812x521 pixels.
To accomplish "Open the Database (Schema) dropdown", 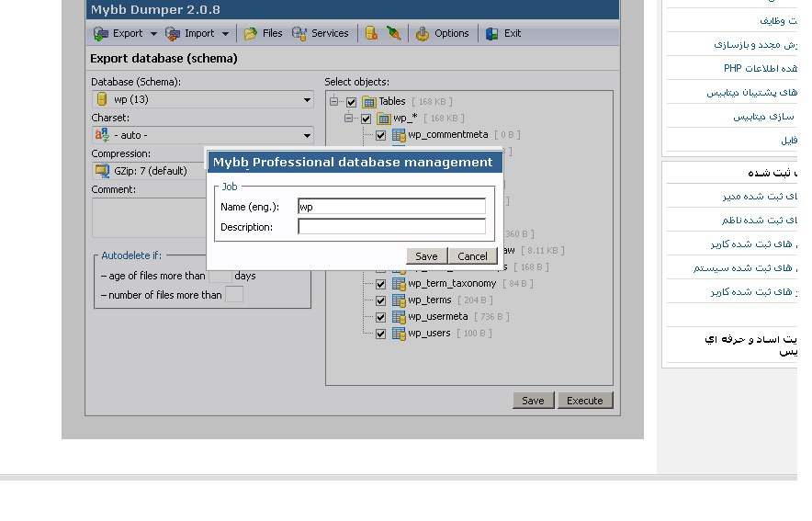I will 202,99.
